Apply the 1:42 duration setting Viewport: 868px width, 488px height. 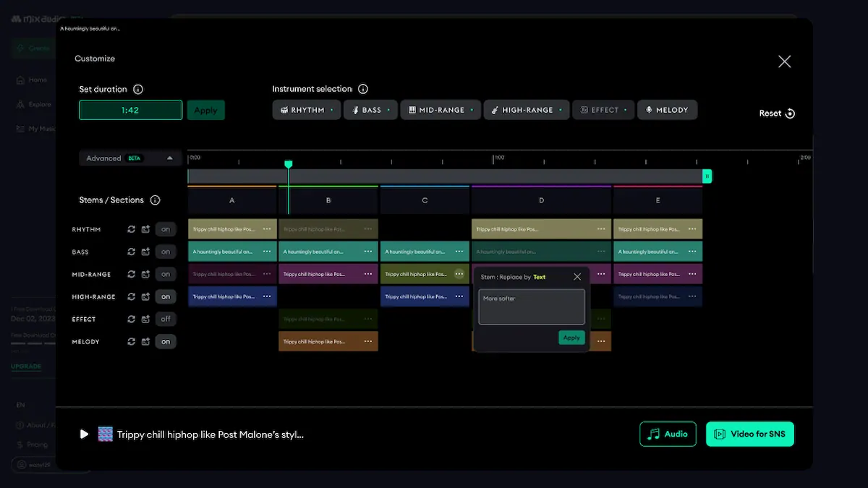[205, 110]
